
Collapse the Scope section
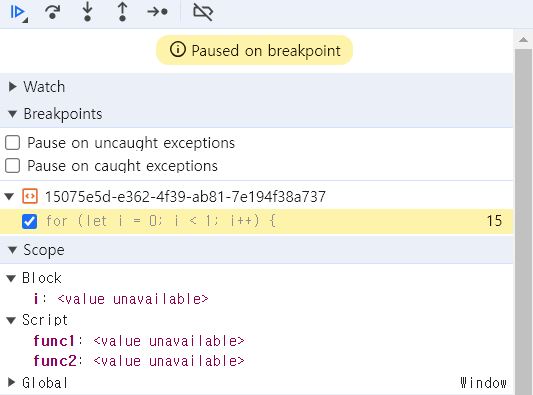(x=13, y=250)
